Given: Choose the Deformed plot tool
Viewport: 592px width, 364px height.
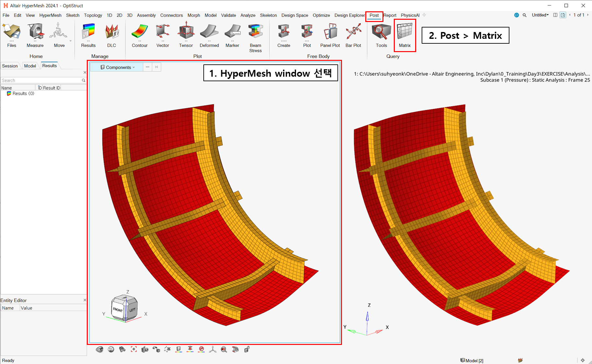Looking at the screenshot, I should click(209, 36).
